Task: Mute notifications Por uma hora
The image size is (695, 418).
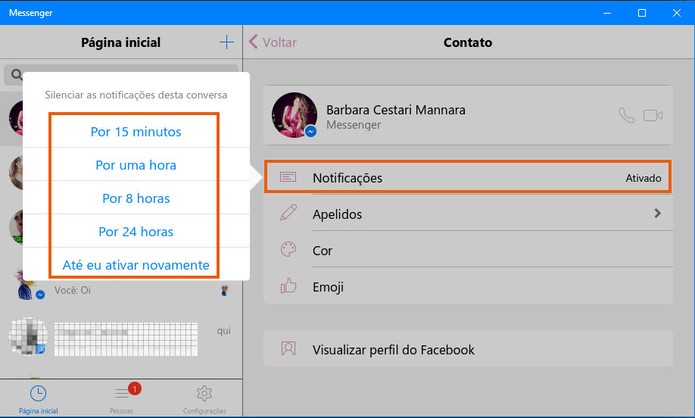Action: coord(136,165)
